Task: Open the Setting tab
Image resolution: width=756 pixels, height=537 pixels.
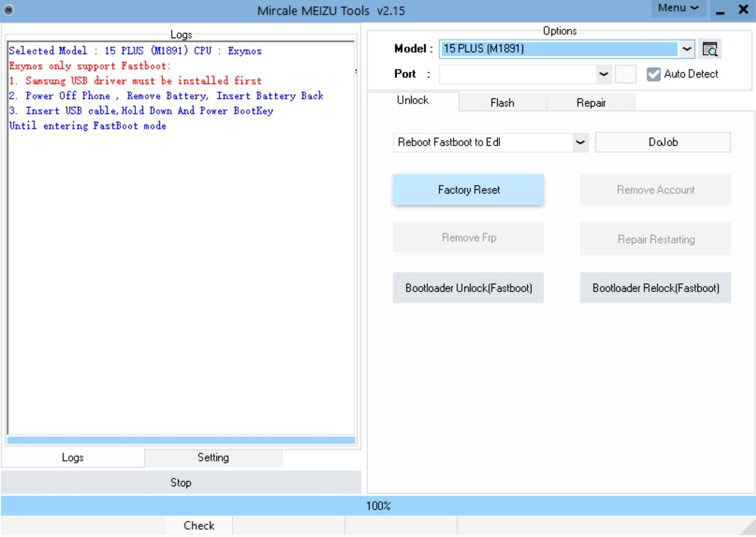Action: tap(213, 458)
